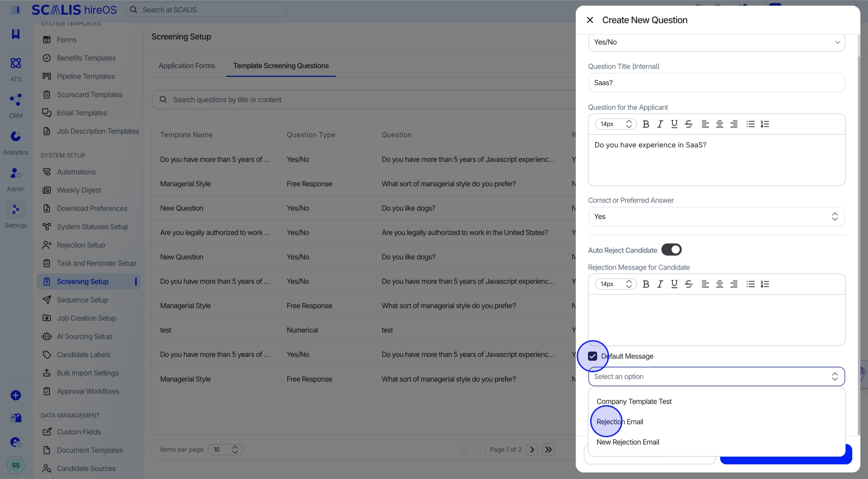Switch to Application Forms tab

coord(187,66)
